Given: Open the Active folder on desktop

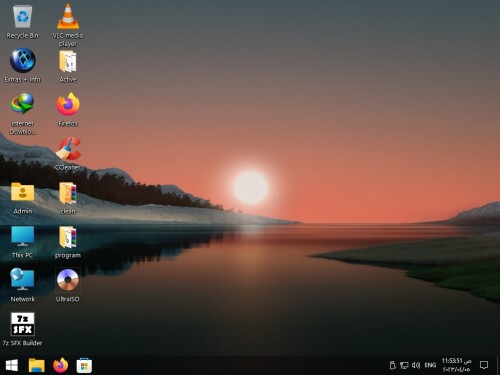Looking at the screenshot, I should (x=68, y=66).
